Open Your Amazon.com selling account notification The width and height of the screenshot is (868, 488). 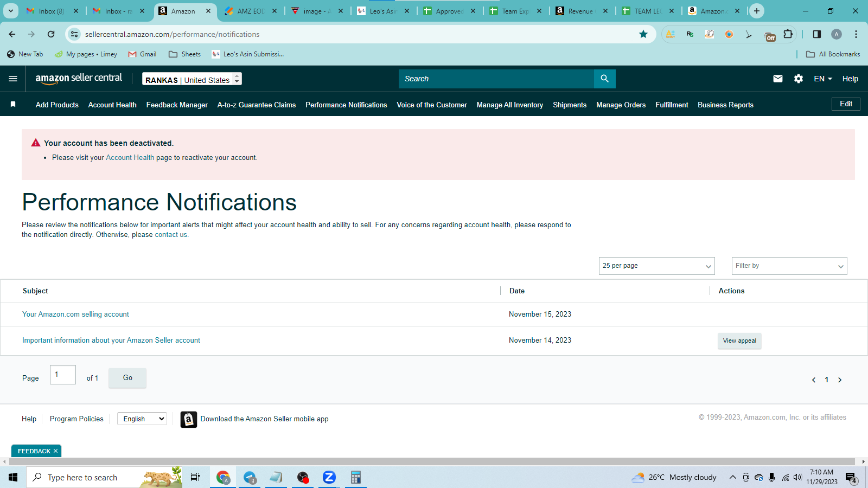click(75, 314)
